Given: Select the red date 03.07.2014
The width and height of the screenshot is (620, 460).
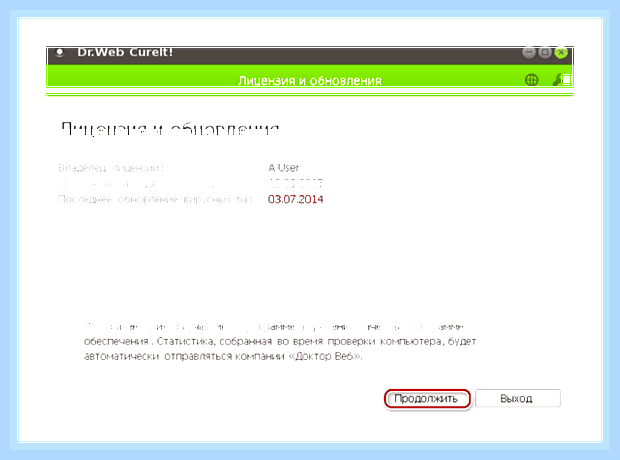Looking at the screenshot, I should (x=295, y=199).
